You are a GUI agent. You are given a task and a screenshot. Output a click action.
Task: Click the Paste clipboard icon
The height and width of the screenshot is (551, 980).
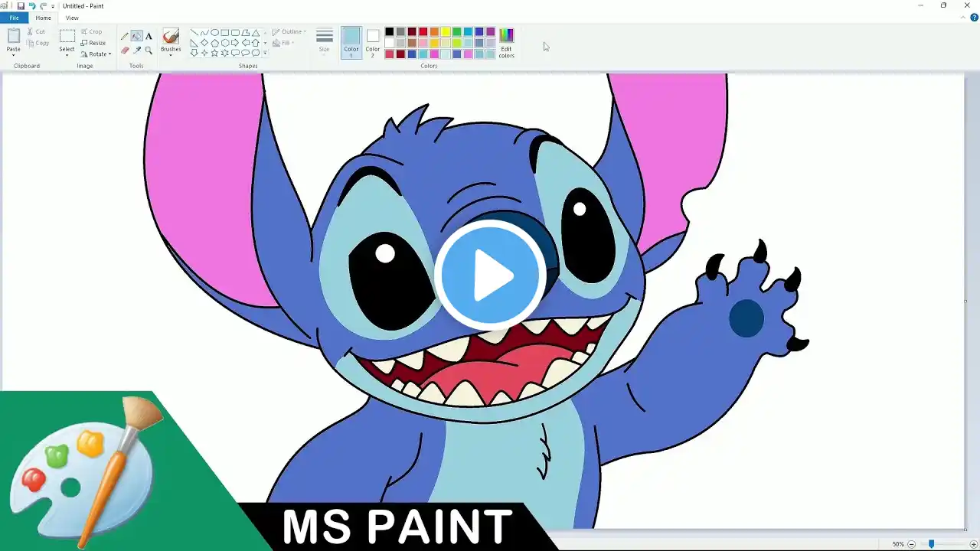click(x=13, y=36)
